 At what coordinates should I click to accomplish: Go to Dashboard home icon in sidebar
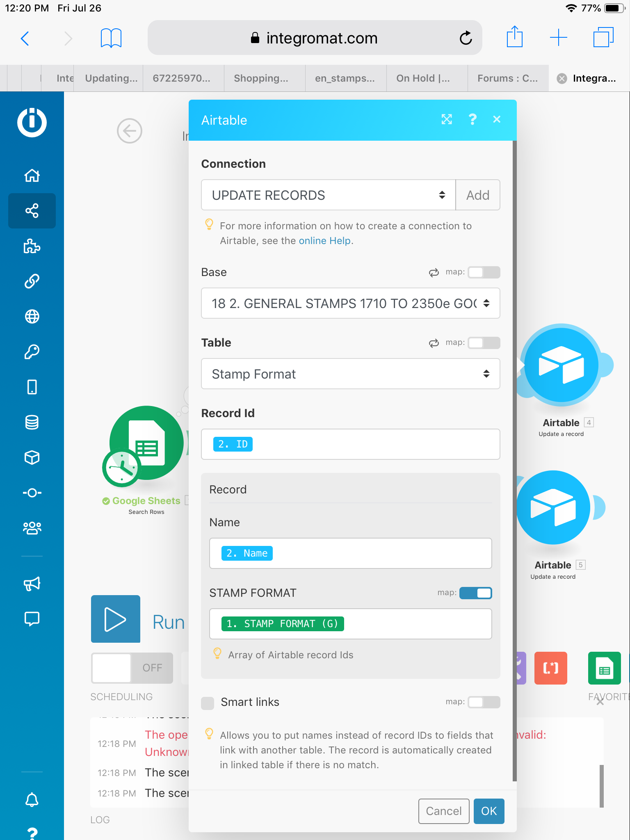32,176
